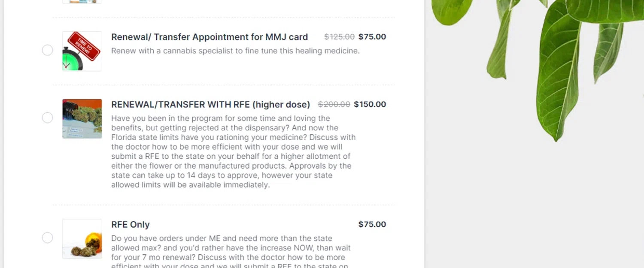Screen dimensions: 644x268
Task: Click the $75.00 price for MMJ renewal
Action: coord(372,37)
